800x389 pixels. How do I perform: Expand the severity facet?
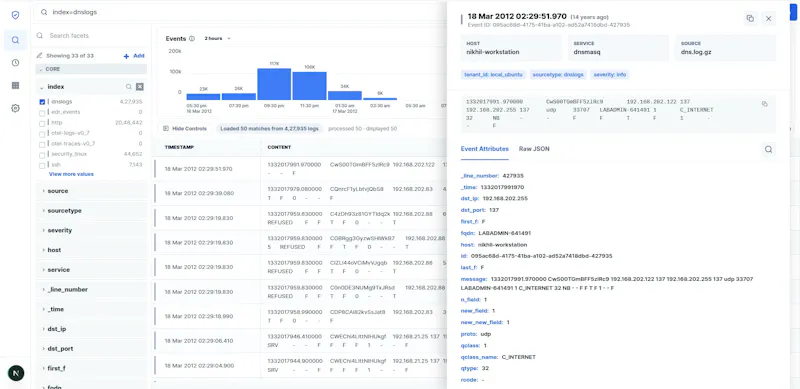(x=92, y=230)
